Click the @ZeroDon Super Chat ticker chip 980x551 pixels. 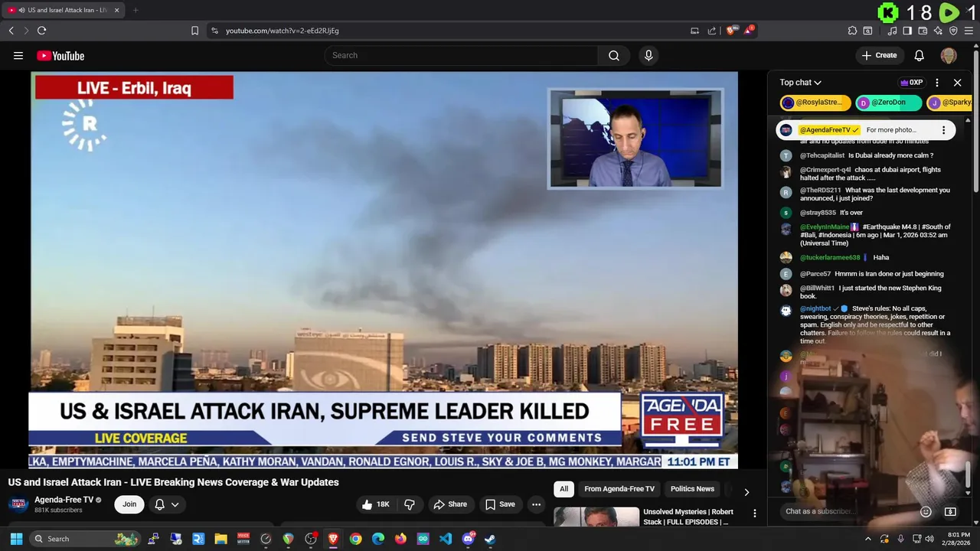[888, 103]
